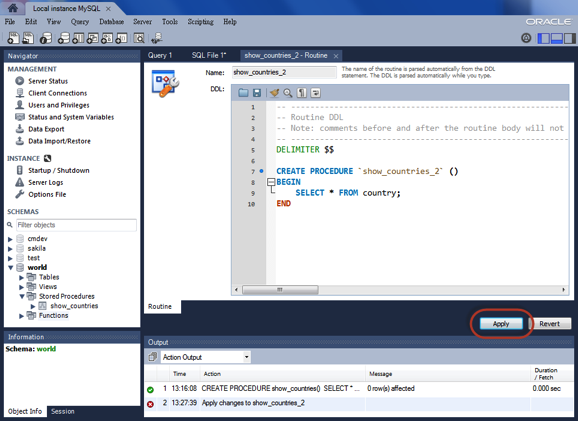Click the Apply button

pos(501,324)
